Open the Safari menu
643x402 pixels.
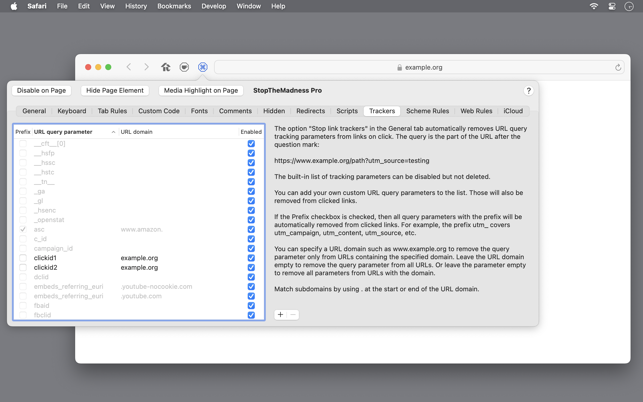36,6
